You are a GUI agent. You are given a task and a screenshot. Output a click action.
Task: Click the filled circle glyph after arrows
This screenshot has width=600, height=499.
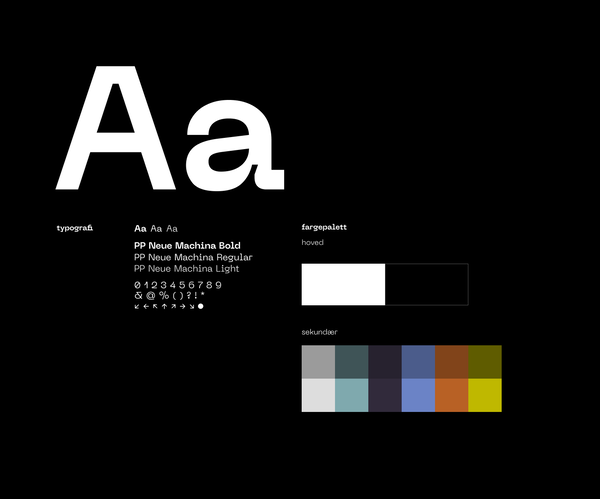201,306
